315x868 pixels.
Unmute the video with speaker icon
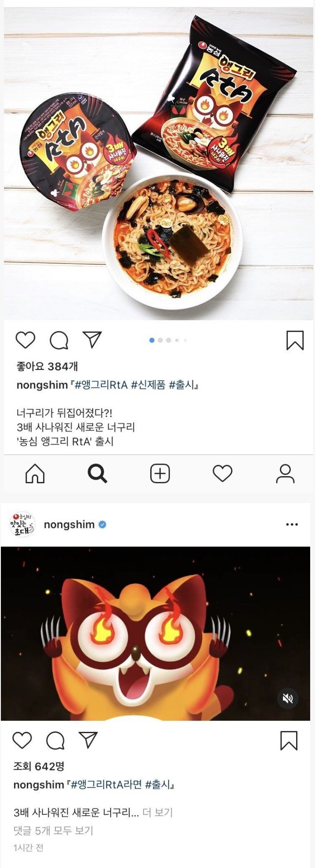click(x=288, y=698)
